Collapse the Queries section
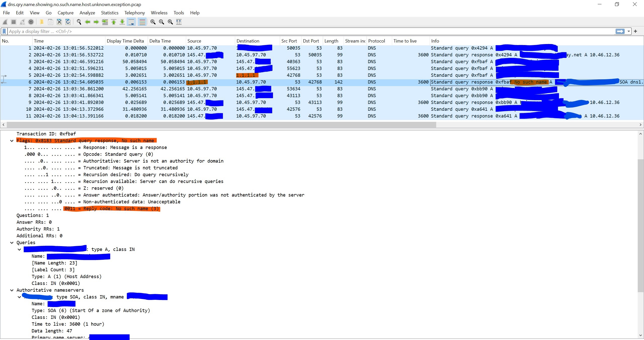This screenshot has width=644, height=340. pyautogui.click(x=12, y=243)
